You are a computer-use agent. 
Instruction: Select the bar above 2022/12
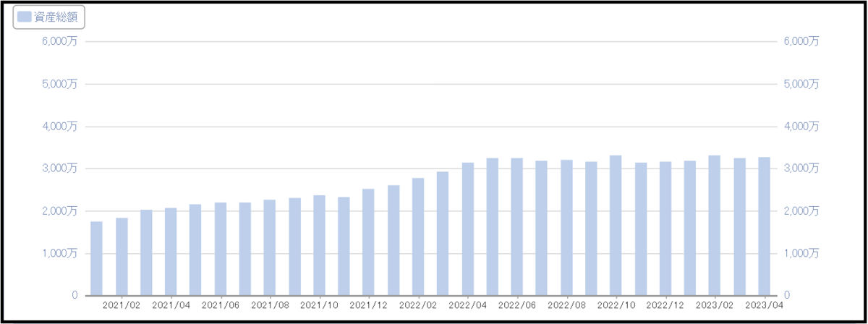[x=665, y=229]
